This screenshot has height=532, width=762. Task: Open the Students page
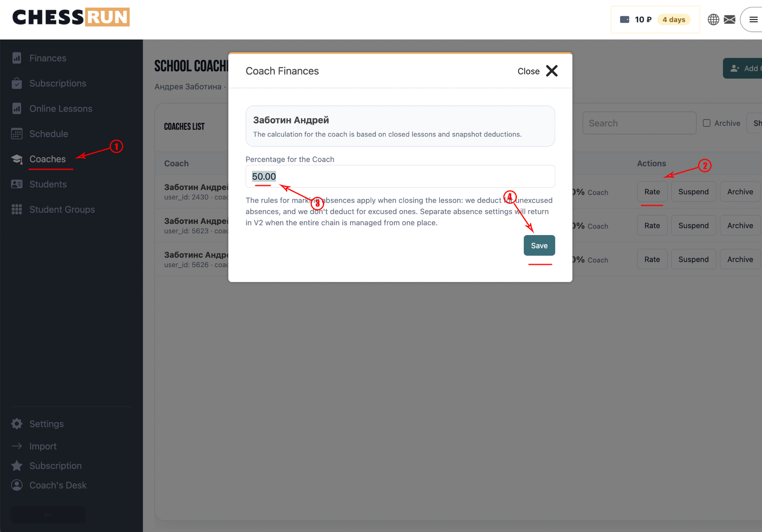tap(48, 184)
